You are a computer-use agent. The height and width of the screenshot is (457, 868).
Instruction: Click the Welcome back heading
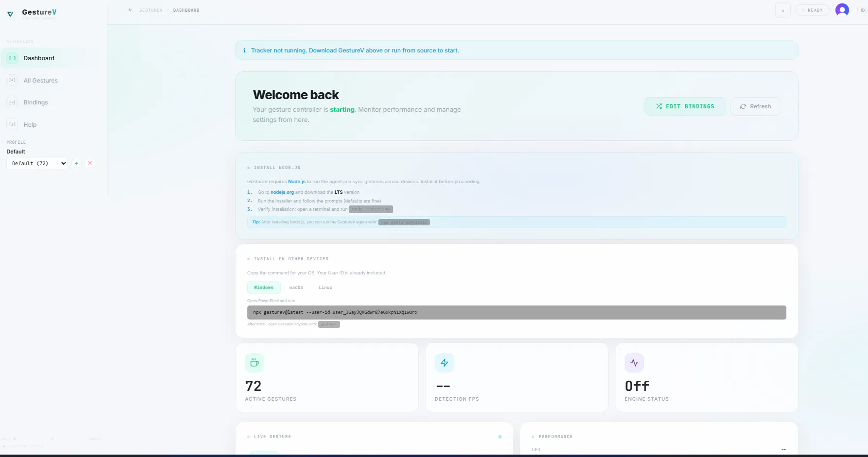[296, 95]
